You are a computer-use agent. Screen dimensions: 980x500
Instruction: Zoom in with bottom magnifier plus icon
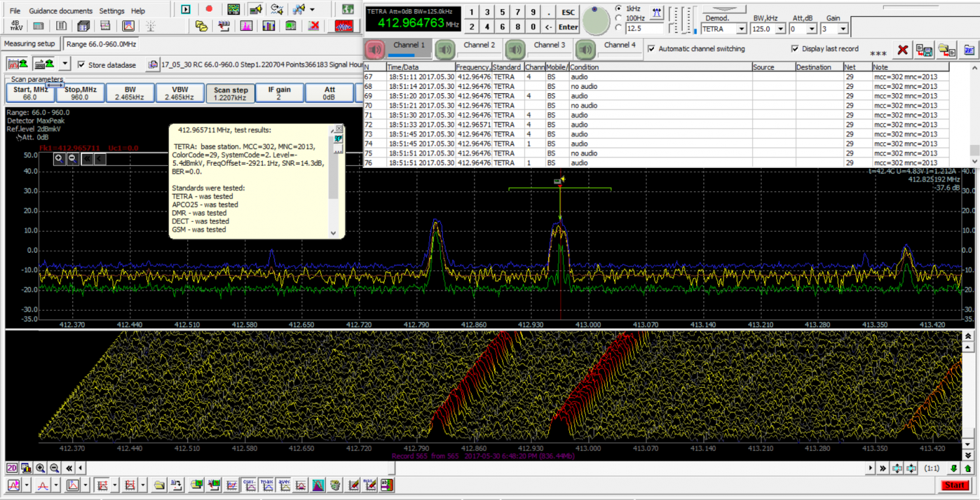tap(41, 467)
